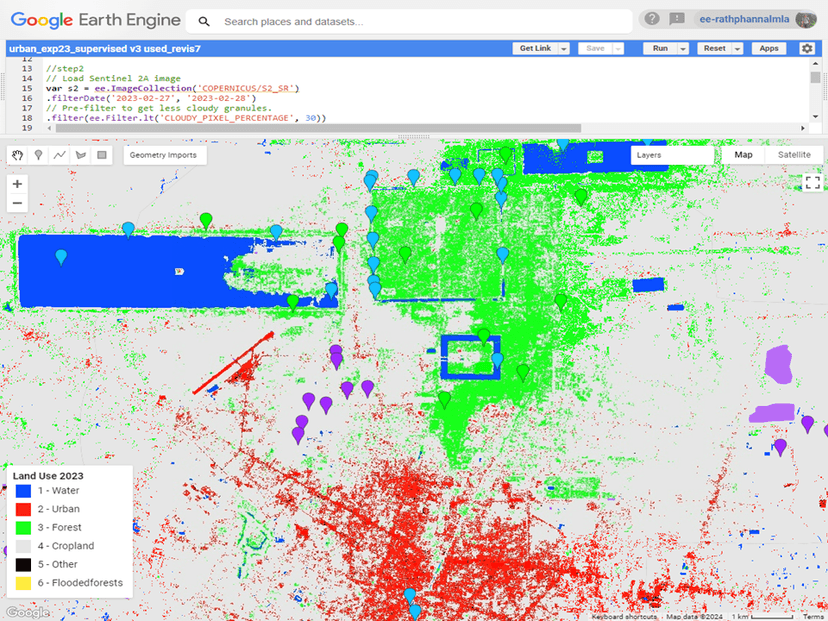This screenshot has height=621, width=828.
Task: Zoom out the map with minus button
Action: pyautogui.click(x=17, y=203)
